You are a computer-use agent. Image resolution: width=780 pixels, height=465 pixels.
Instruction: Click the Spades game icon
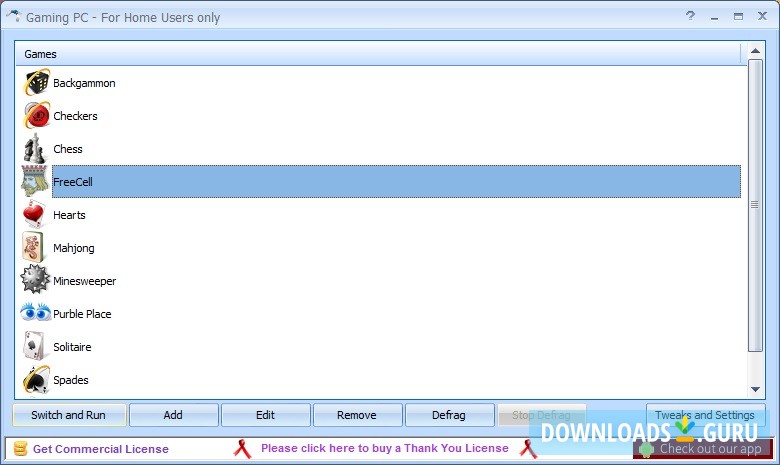point(36,379)
